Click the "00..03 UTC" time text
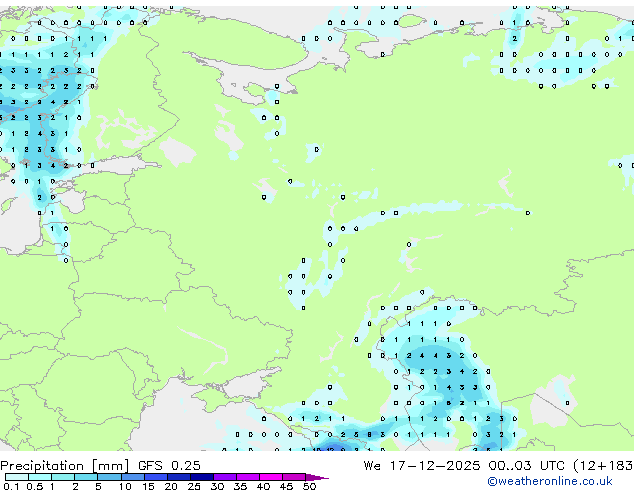The image size is (634, 490). tap(526, 466)
